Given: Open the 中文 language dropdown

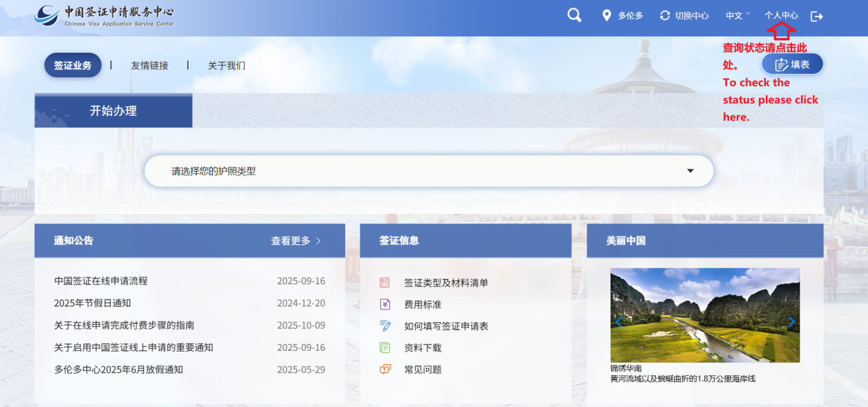Looking at the screenshot, I should tap(738, 15).
